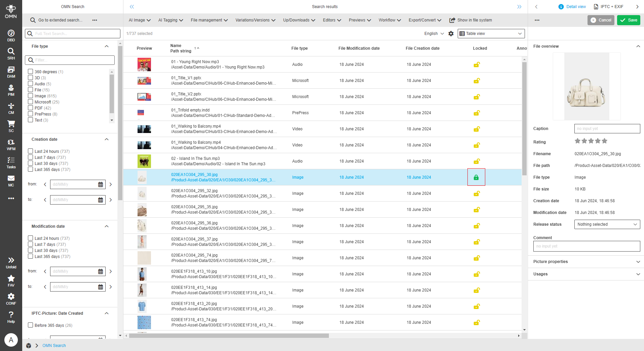This screenshot has height=351, width=644.
Task: Unfold the sidebar navigation
Action: tap(11, 263)
